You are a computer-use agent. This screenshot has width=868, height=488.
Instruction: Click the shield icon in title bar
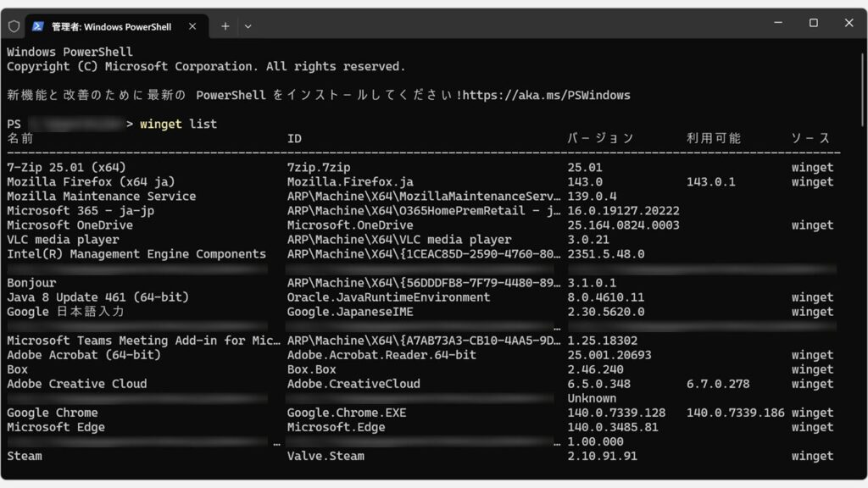point(14,26)
